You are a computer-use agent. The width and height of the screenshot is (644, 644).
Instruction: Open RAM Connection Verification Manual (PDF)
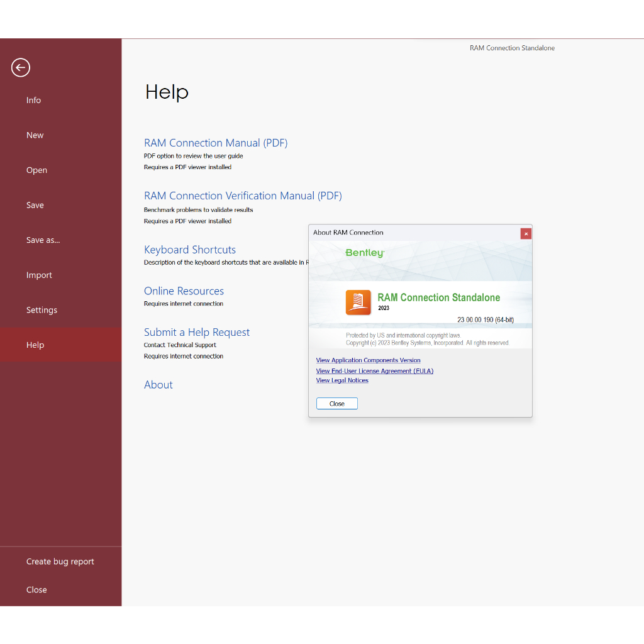243,196
